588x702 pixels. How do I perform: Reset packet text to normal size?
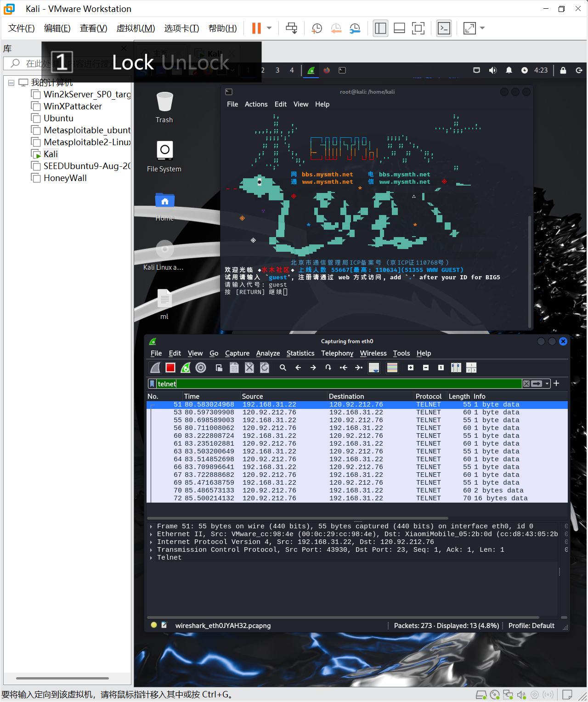[441, 368]
